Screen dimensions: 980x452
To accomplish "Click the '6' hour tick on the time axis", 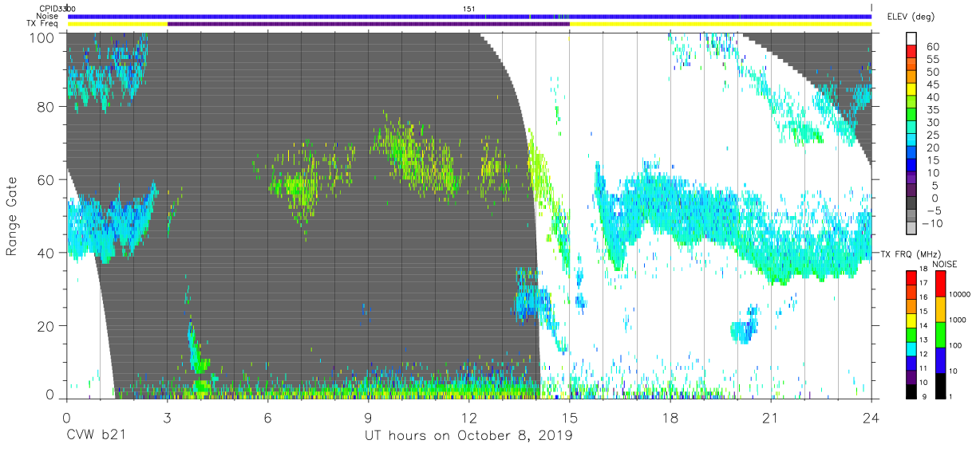I will (x=268, y=417).
